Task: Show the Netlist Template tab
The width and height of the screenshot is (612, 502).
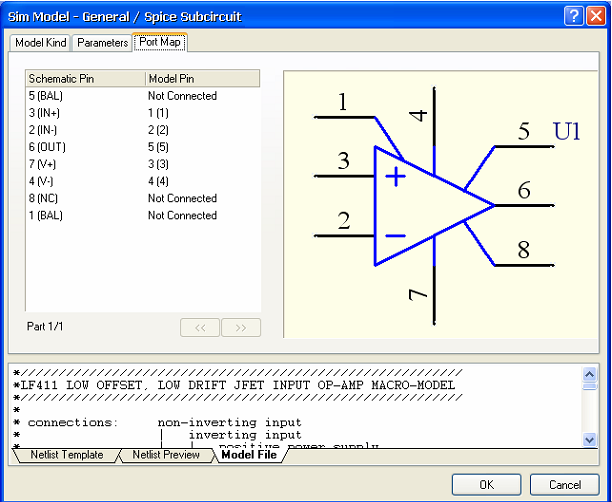Action: coord(65,456)
